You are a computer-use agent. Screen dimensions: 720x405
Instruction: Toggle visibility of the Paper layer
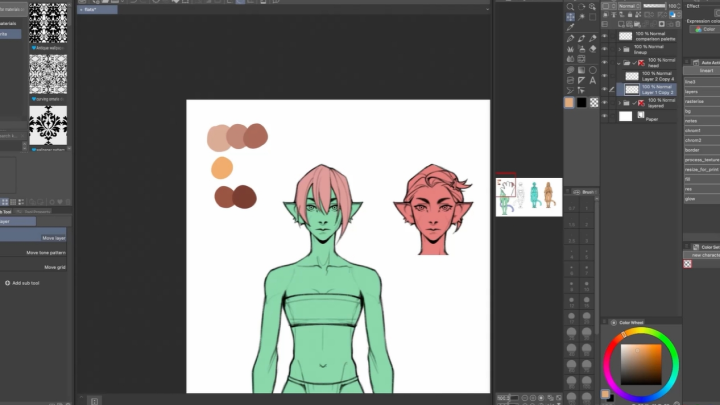coord(604,116)
